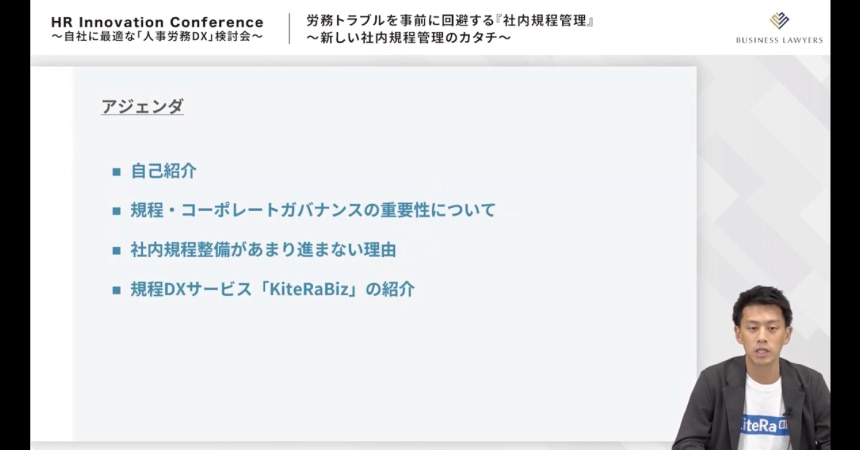Image resolution: width=860 pixels, height=450 pixels.
Task: Select the 新しい社内規程管理のカタチ subtitle line
Action: point(409,38)
